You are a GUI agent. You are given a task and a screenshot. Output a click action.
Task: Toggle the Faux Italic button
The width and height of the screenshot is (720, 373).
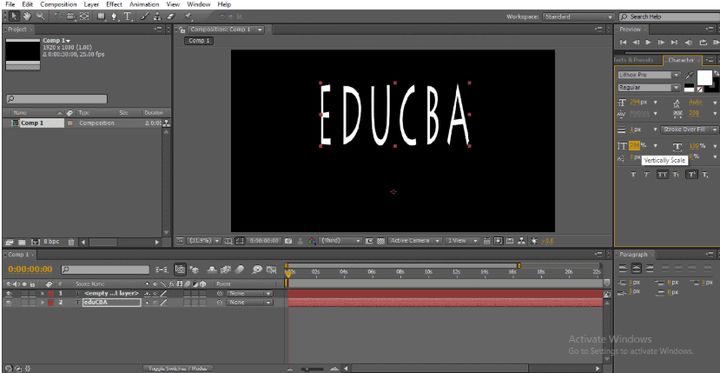tap(648, 175)
